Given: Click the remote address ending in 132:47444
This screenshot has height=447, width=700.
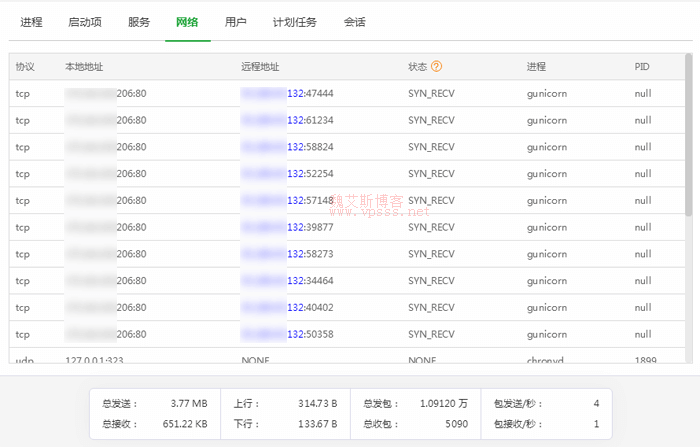Looking at the screenshot, I should pyautogui.click(x=287, y=93).
